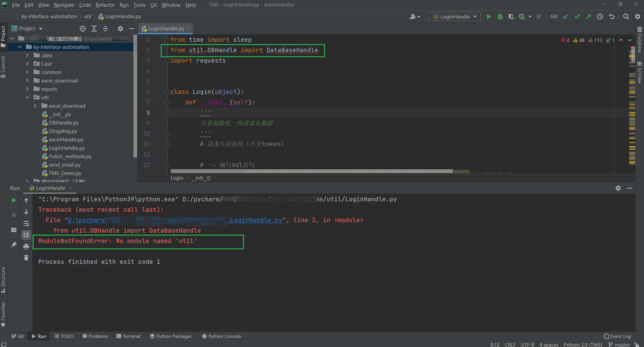Open the LoginHandle run configuration dropdown
Viewport: 644px width, 347px height.
(x=475, y=16)
